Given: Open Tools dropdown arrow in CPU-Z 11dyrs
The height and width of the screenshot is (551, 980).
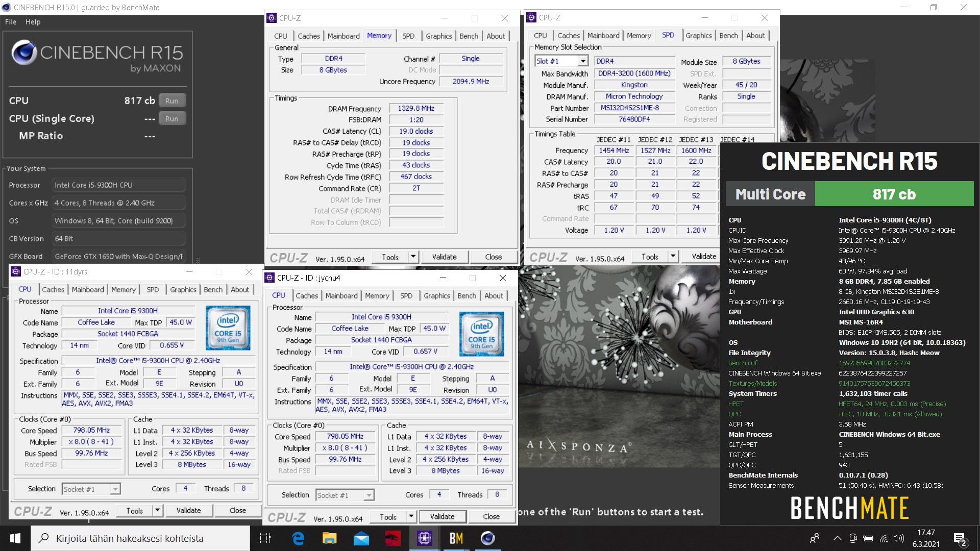Looking at the screenshot, I should click(x=158, y=510).
